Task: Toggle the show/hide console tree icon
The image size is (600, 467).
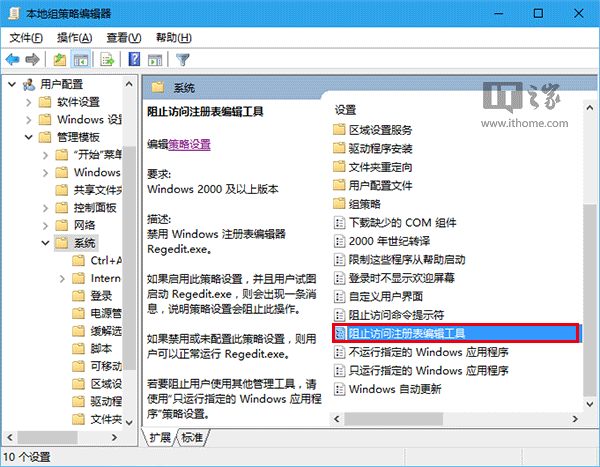Action: [x=82, y=59]
